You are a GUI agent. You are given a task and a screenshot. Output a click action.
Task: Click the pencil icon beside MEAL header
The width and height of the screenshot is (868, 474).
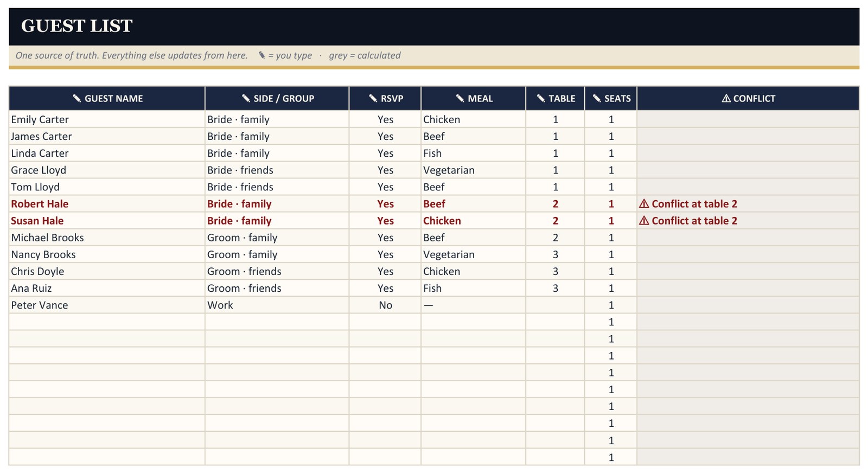(460, 98)
